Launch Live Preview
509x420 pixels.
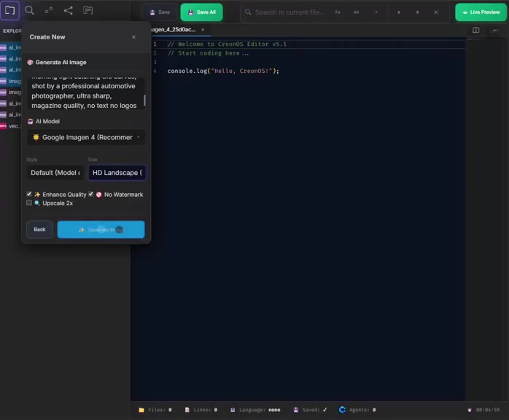click(481, 12)
